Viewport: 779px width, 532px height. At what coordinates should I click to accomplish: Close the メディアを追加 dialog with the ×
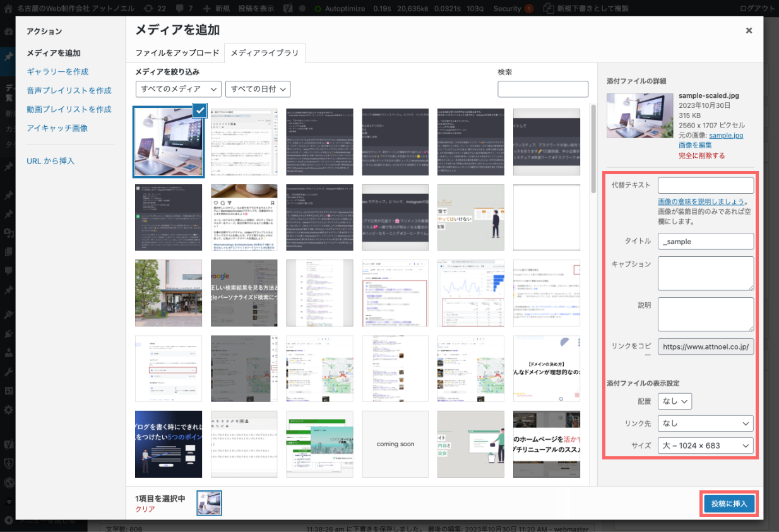(x=749, y=30)
